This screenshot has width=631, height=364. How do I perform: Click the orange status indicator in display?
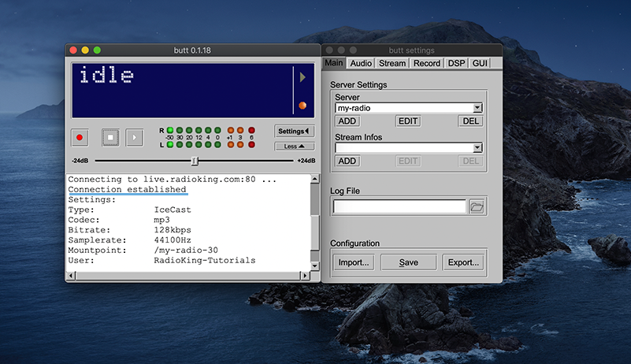pos(301,106)
